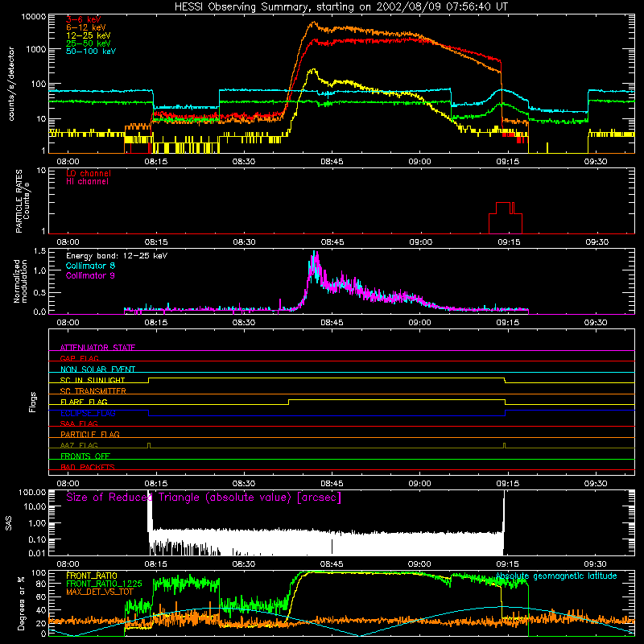Click the red LO channel bump in the particle rates plot
644x644 pixels.
[x=506, y=217]
